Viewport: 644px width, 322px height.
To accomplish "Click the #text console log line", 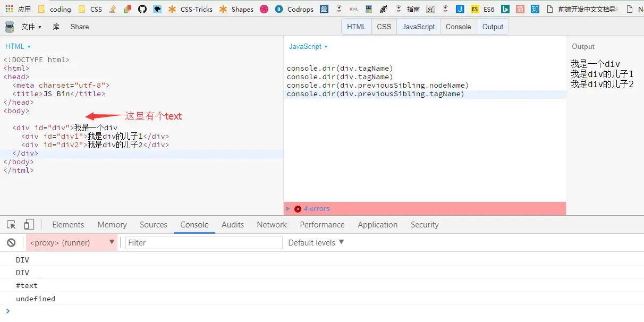I will (x=322, y=285).
